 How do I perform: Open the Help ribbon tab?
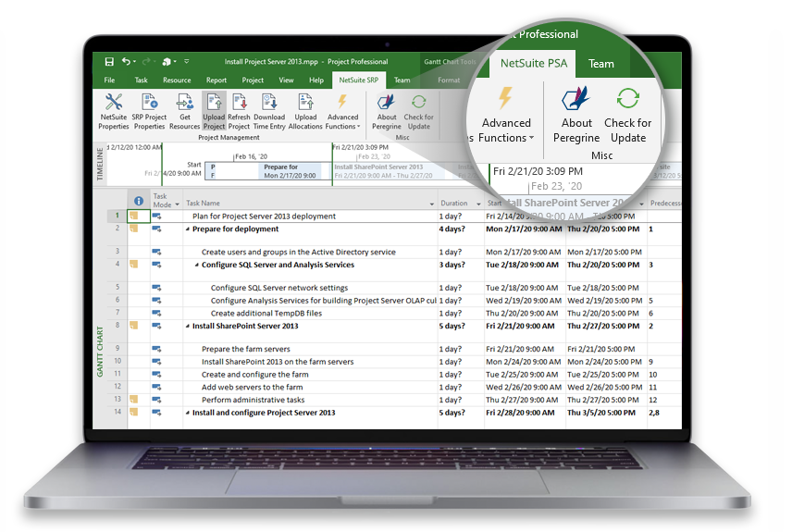click(316, 80)
